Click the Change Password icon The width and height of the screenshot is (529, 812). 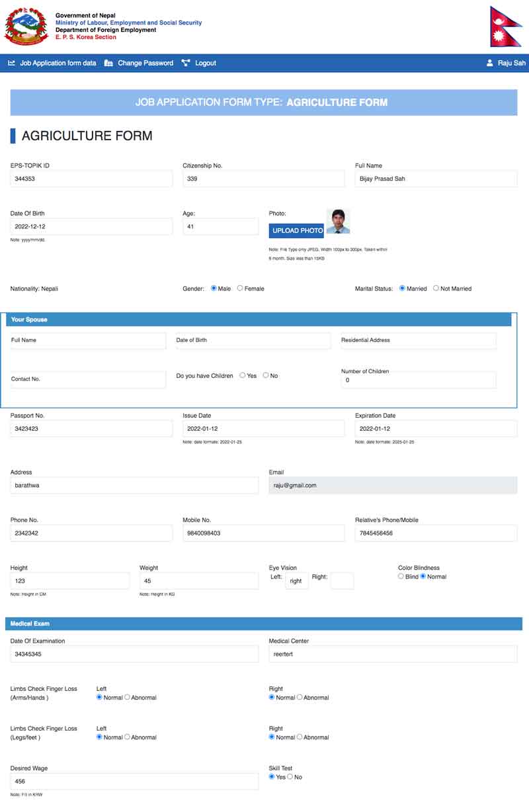tap(108, 63)
